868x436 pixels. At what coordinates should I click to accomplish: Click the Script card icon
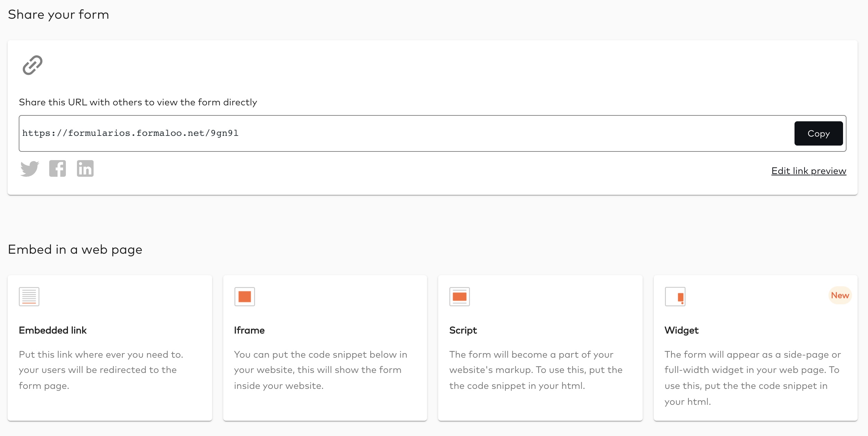point(460,297)
